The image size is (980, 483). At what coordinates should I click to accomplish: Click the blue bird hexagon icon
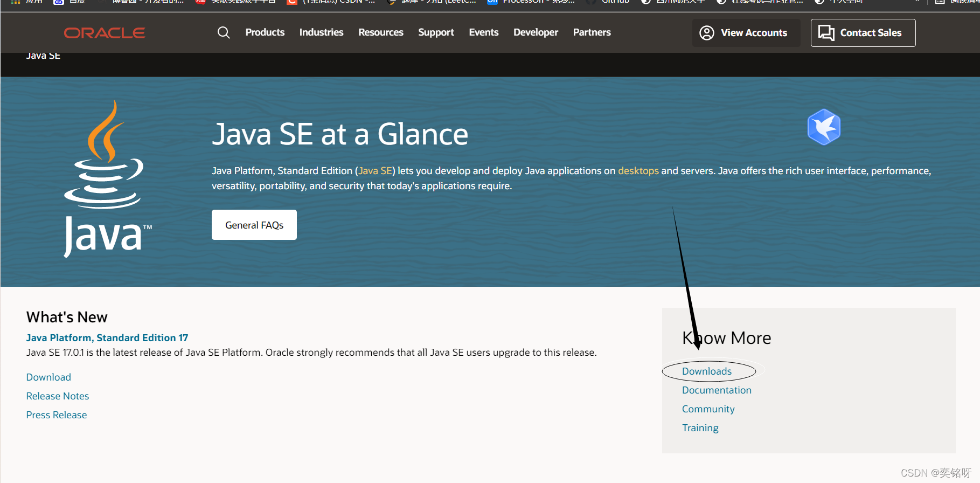[x=824, y=127]
